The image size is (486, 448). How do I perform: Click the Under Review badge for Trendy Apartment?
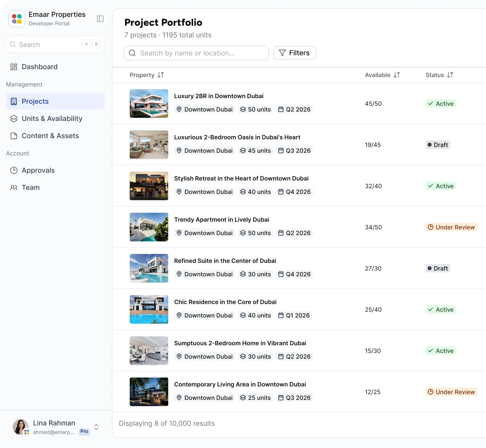point(451,227)
